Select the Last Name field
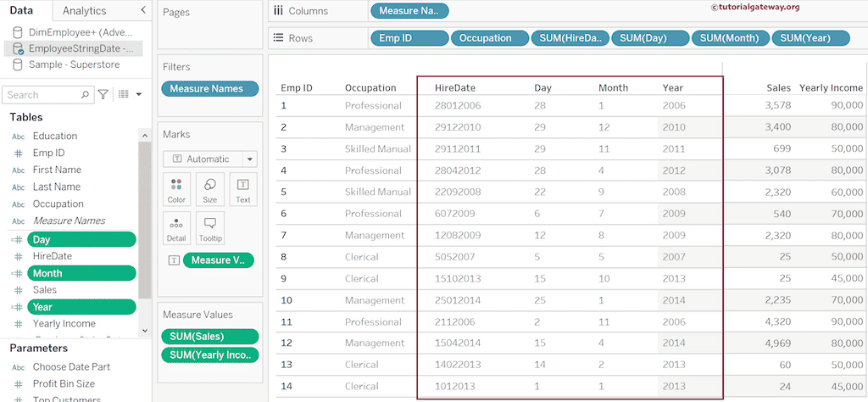The image size is (868, 402). pyautogui.click(x=57, y=187)
